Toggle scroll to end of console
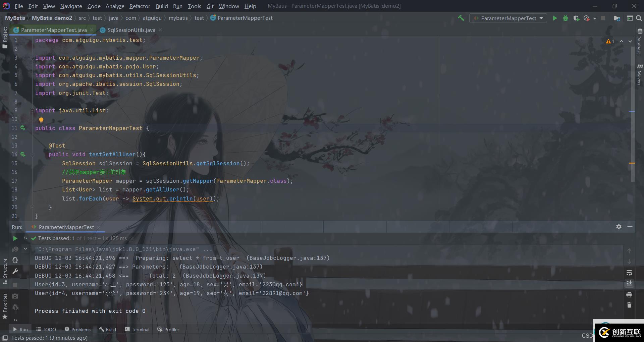The height and width of the screenshot is (342, 644). click(629, 283)
